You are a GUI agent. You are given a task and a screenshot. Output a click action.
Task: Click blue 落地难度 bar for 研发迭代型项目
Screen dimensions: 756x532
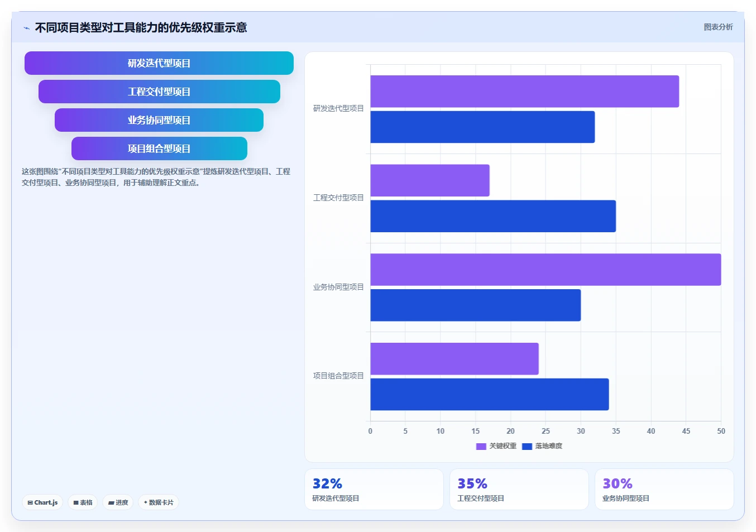point(482,127)
